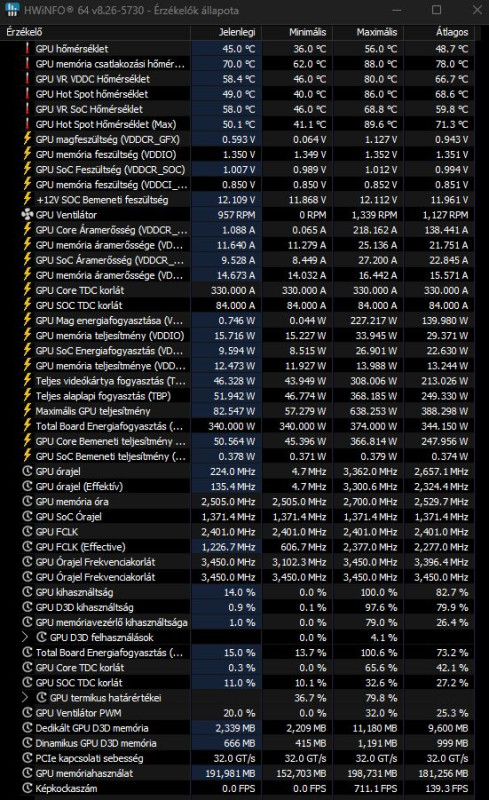
Task: Click the 638.253 W maximum value
Action: 372,411
